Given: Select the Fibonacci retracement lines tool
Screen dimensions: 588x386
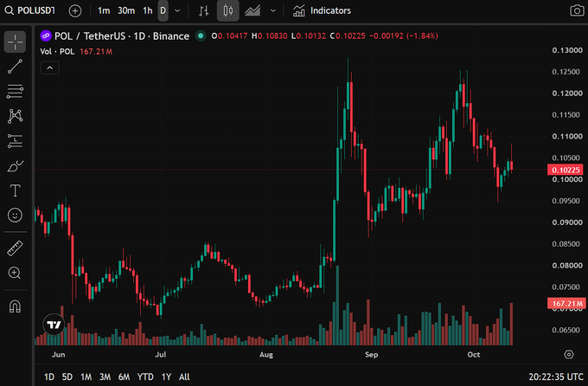Looking at the screenshot, I should pyautogui.click(x=15, y=91).
